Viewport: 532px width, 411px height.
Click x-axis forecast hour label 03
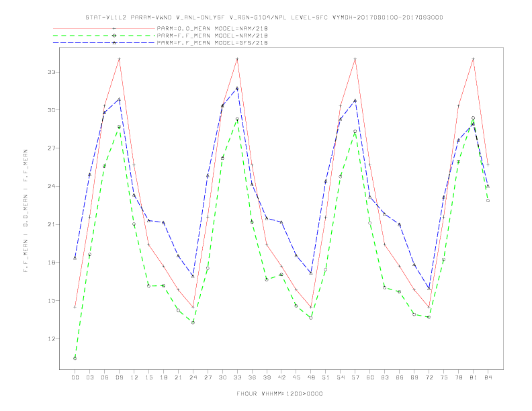[89, 377]
